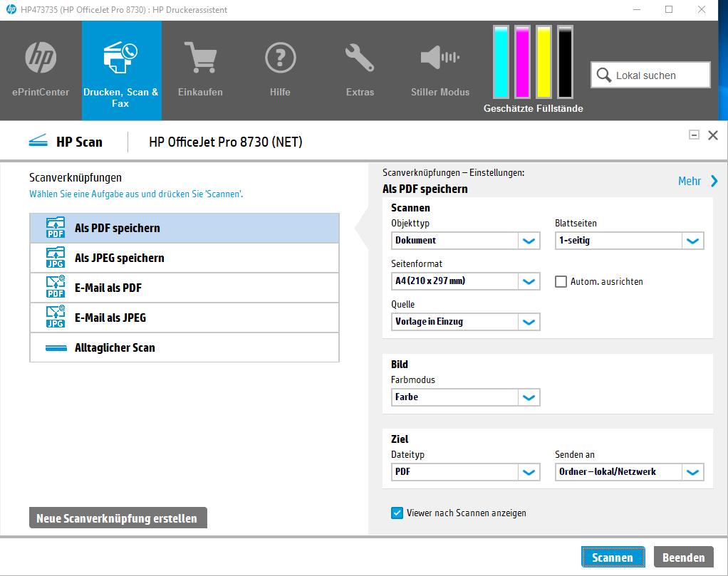Viewport: 728px width, 576px height.
Task: Select the E-Mail als JPEG shortcut
Action: coord(184,318)
